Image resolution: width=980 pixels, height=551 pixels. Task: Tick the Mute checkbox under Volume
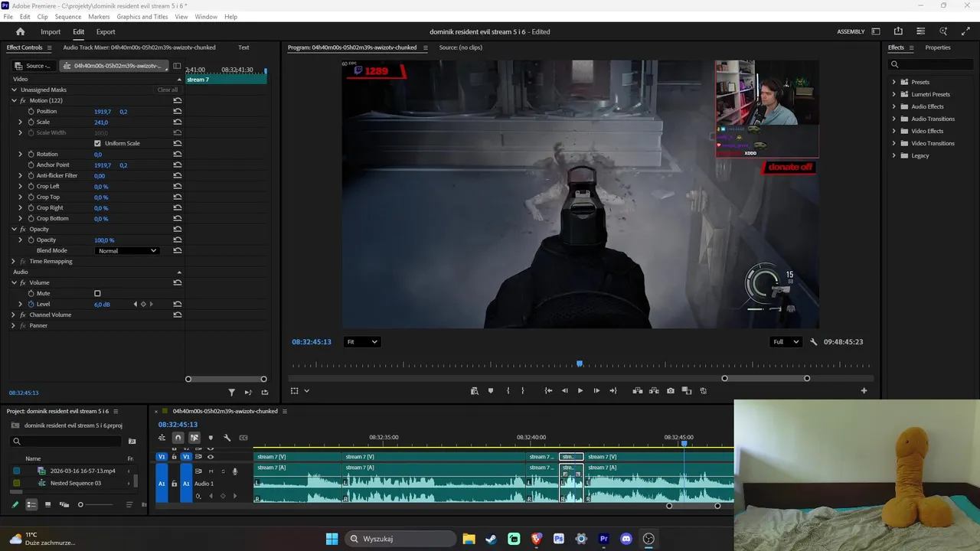(97, 294)
